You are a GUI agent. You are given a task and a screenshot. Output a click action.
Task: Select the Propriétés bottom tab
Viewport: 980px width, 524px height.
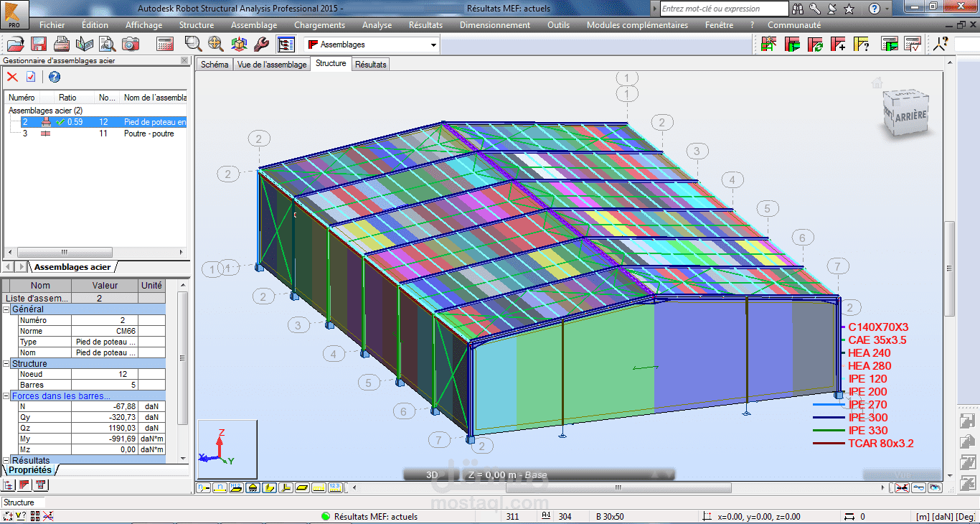(x=30, y=469)
